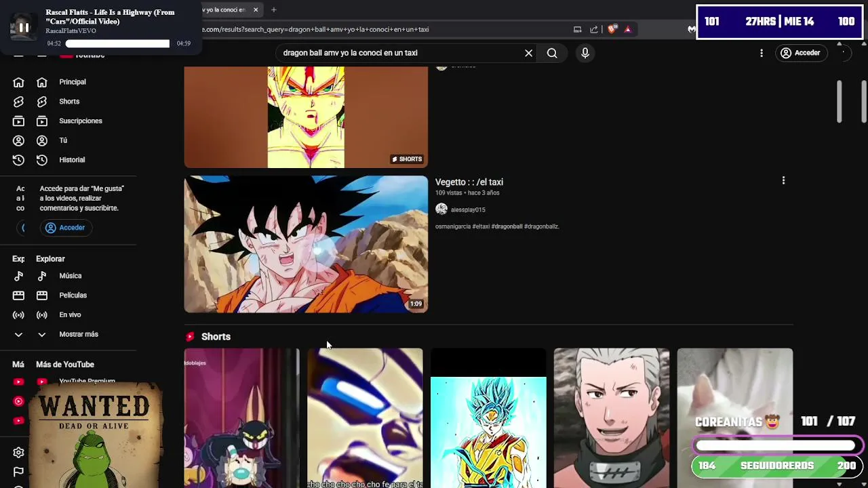Click the 04:52 elapsed time

pos(54,43)
